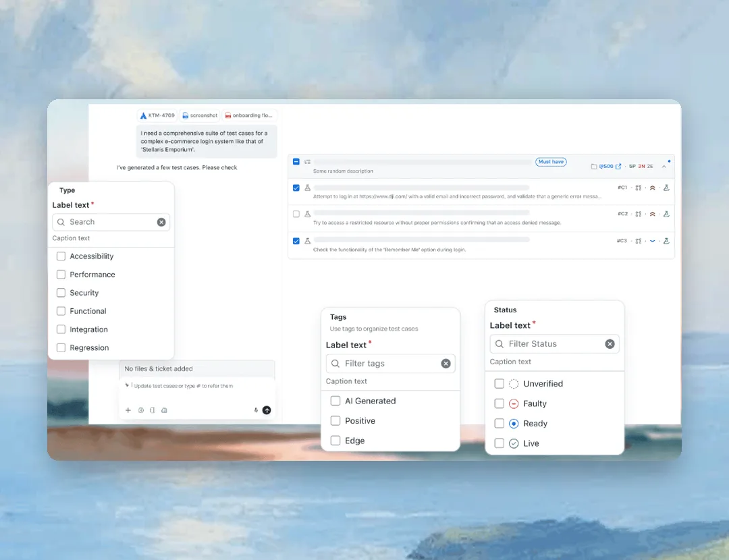This screenshot has height=560, width=729.
Task: Clear the Filter tags field
Action: (446, 364)
